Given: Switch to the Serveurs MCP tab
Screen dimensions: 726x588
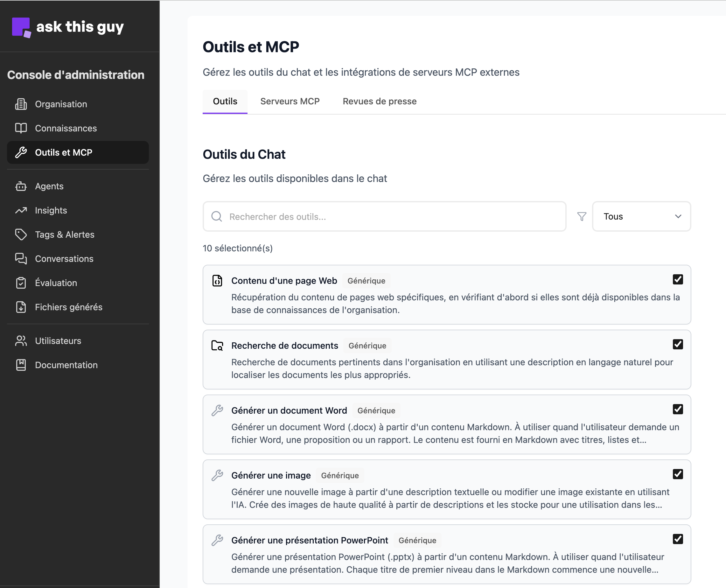Looking at the screenshot, I should coord(290,101).
